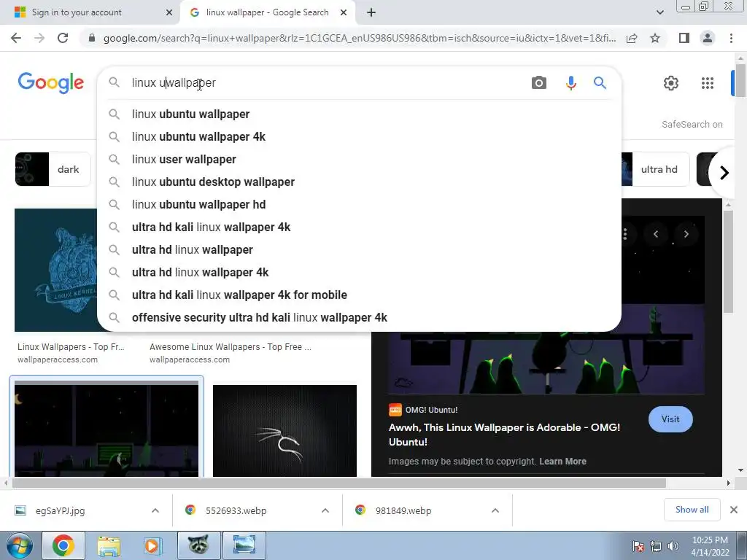Select suggestion ultra hd linux wallpaper 4k
This screenshot has height=560, width=747.
359,273
